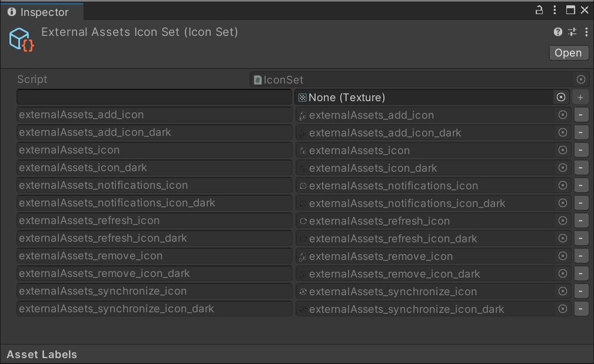594x364 pixels.
Task: Open object picker for the None Texture field
Action: [x=561, y=97]
